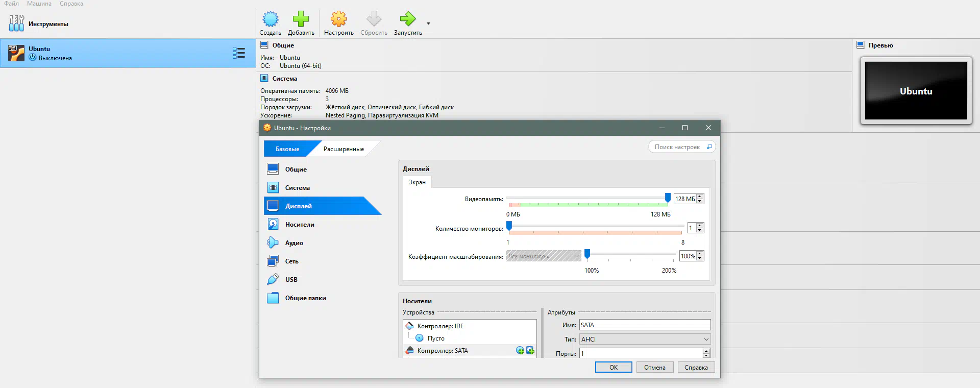
Task: Increase monitor count with up arrow
Action: (700, 225)
